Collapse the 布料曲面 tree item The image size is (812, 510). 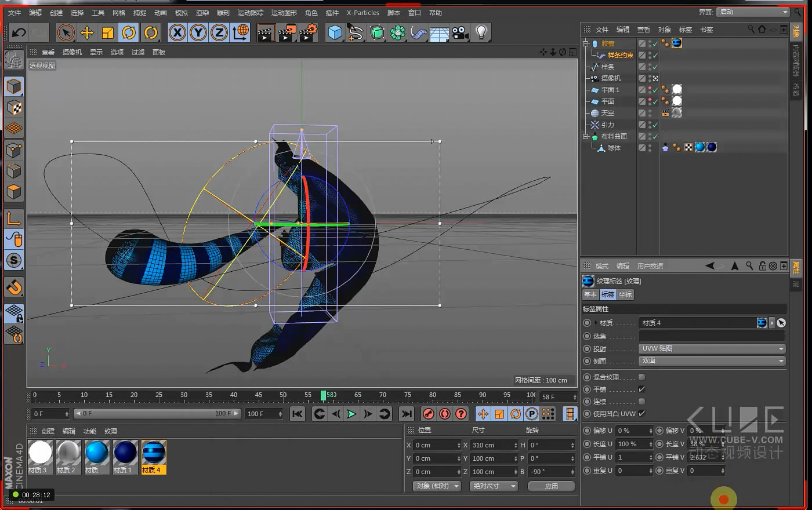[586, 137]
